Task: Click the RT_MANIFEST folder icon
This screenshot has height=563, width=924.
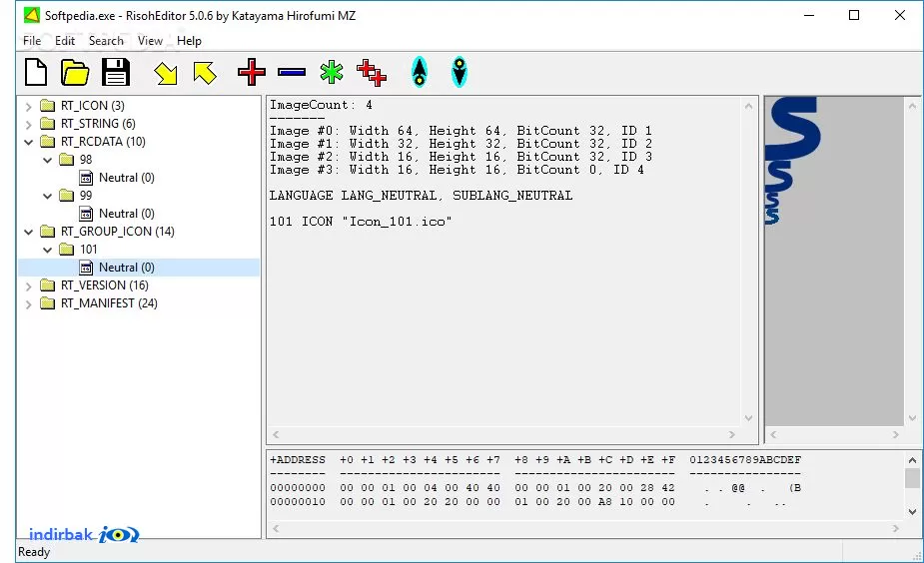Action: [x=47, y=303]
